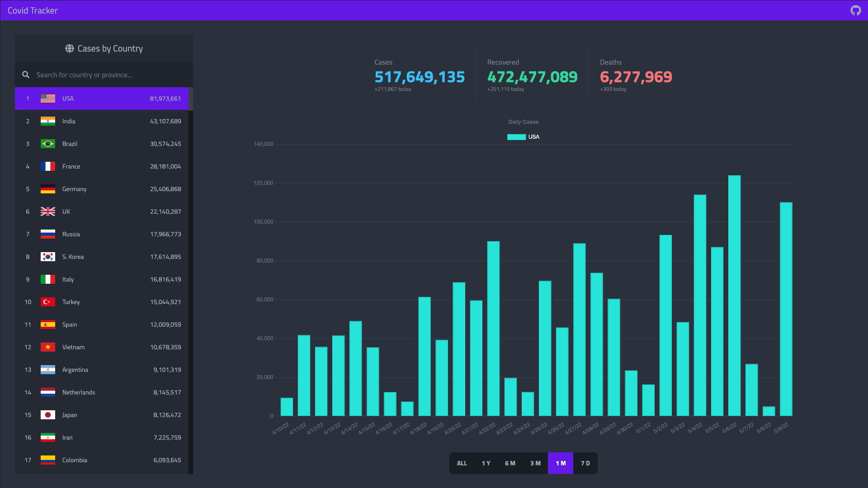Viewport: 868px width, 488px height.
Task: Click the Iran flag icon
Action: (48, 437)
